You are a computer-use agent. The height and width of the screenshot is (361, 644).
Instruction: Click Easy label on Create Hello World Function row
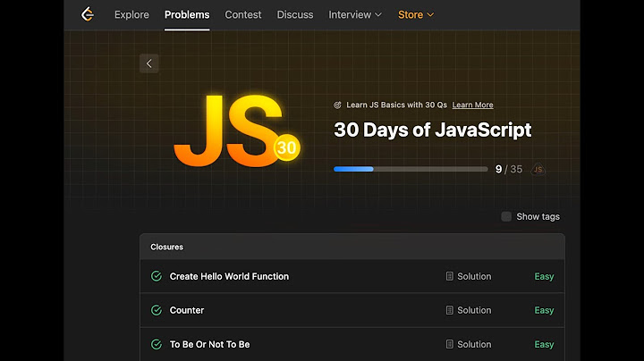(x=544, y=276)
